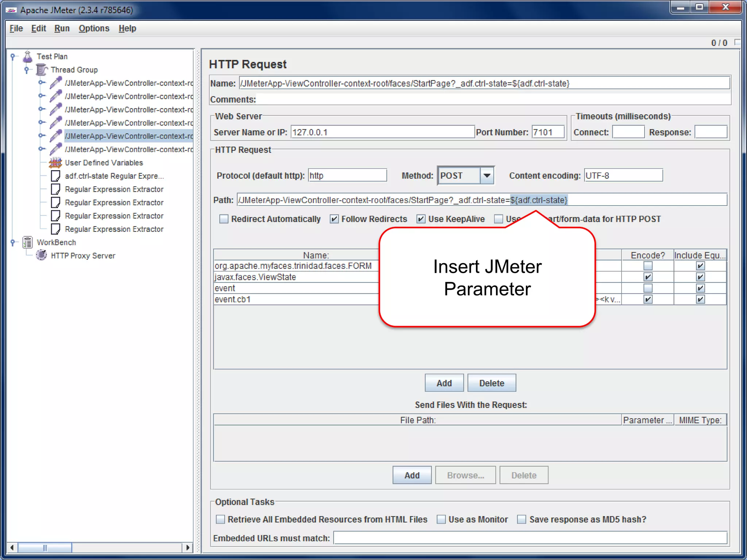
Task: Toggle Include Equals checkbox for event row
Action: click(700, 288)
